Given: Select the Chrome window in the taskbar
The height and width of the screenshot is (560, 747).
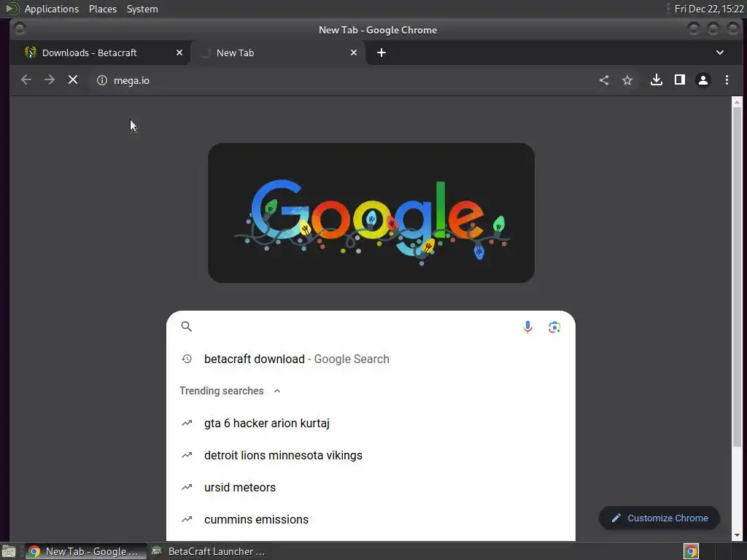Looking at the screenshot, I should (85, 551).
